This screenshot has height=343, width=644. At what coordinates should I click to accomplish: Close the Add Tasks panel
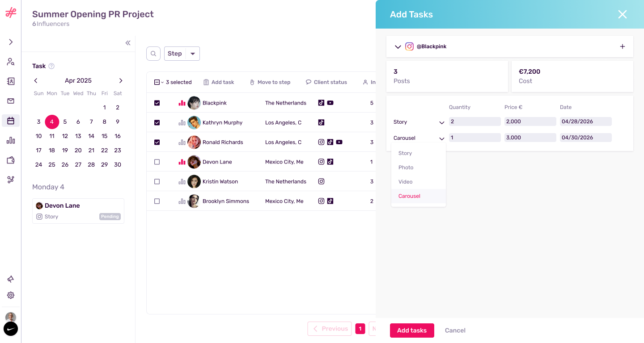click(x=623, y=14)
